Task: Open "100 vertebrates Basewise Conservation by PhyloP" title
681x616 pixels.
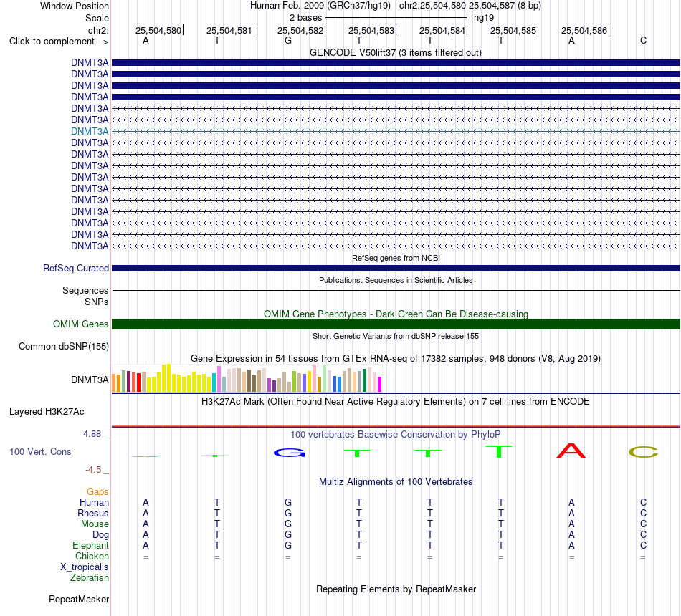Action: tap(395, 434)
